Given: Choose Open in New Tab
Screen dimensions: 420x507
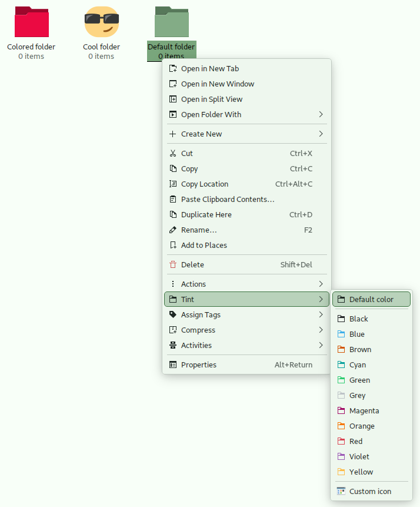Looking at the screenshot, I should (247, 68).
